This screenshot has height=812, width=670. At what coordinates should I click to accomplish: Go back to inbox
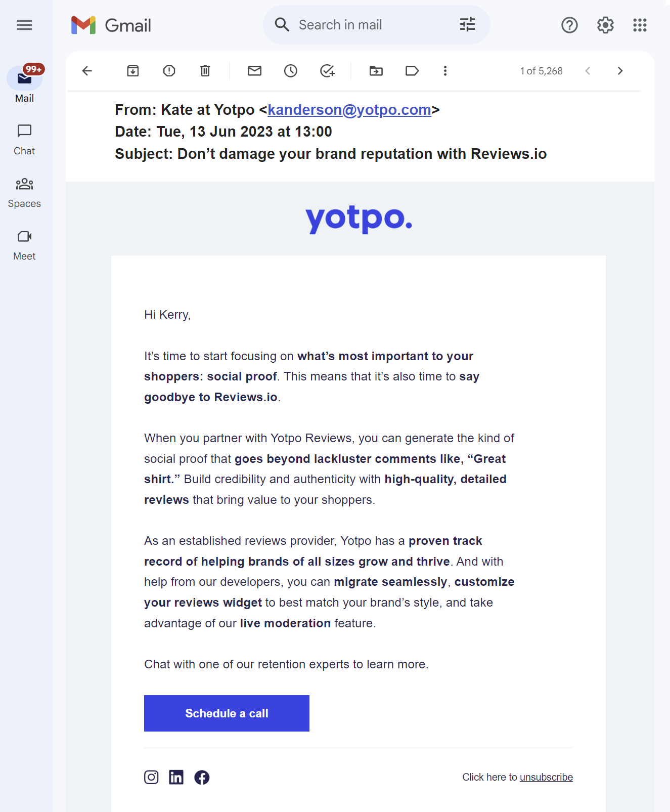coord(87,71)
